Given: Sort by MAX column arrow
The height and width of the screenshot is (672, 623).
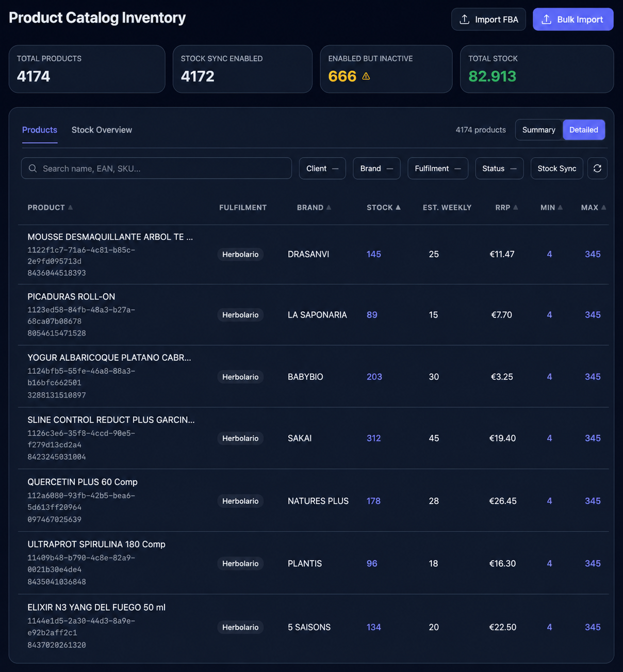Looking at the screenshot, I should tap(603, 207).
